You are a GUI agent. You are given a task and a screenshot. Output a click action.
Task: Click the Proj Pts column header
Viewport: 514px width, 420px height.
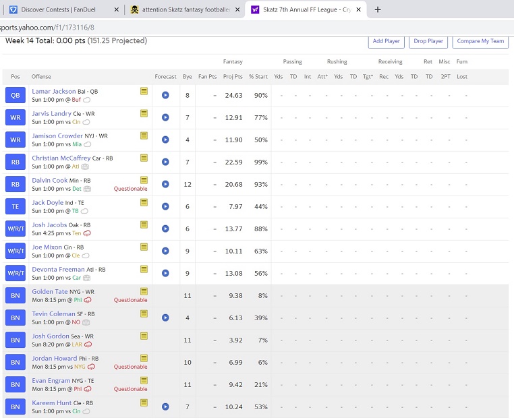point(233,77)
